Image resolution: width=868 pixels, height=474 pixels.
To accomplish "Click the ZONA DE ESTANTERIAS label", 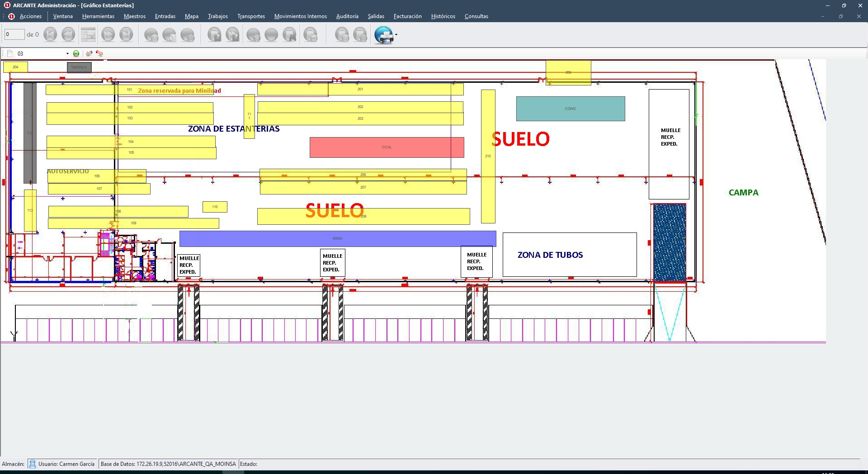I will click(x=234, y=129).
